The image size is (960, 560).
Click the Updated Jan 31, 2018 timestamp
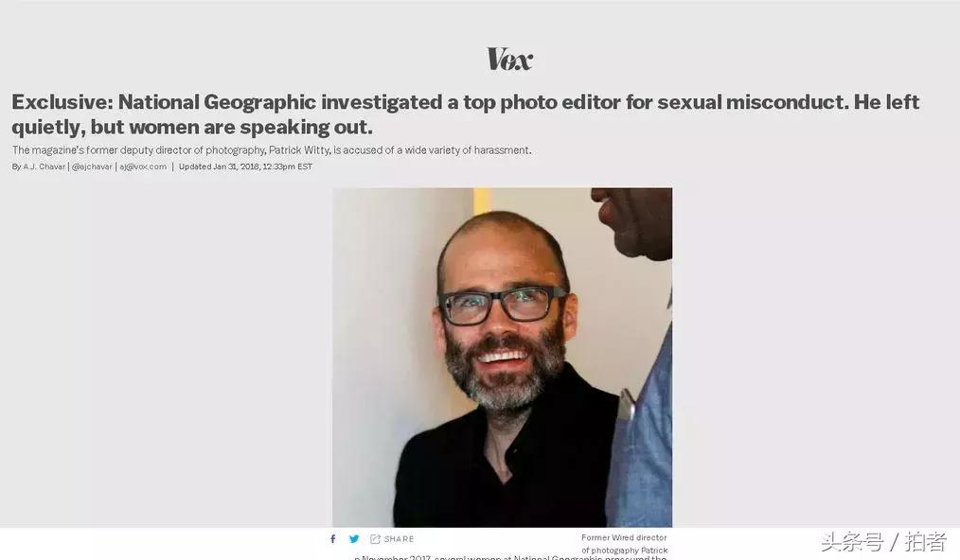click(245, 166)
